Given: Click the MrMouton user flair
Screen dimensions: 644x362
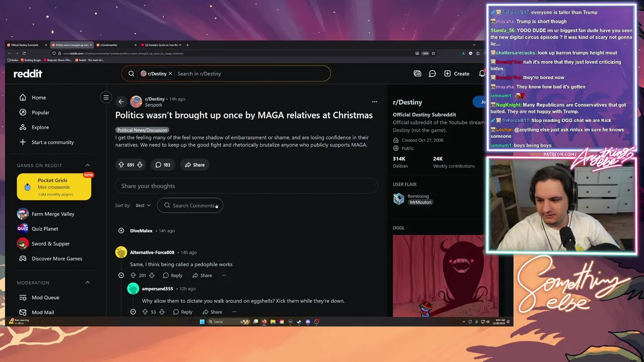Looking at the screenshot, I should coord(421,202).
